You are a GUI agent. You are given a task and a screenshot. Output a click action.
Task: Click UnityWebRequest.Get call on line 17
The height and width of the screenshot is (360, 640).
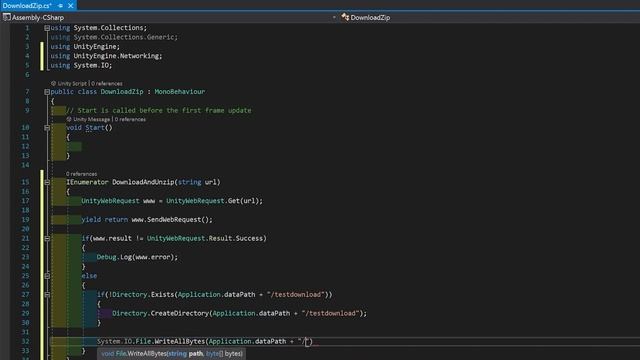214,201
